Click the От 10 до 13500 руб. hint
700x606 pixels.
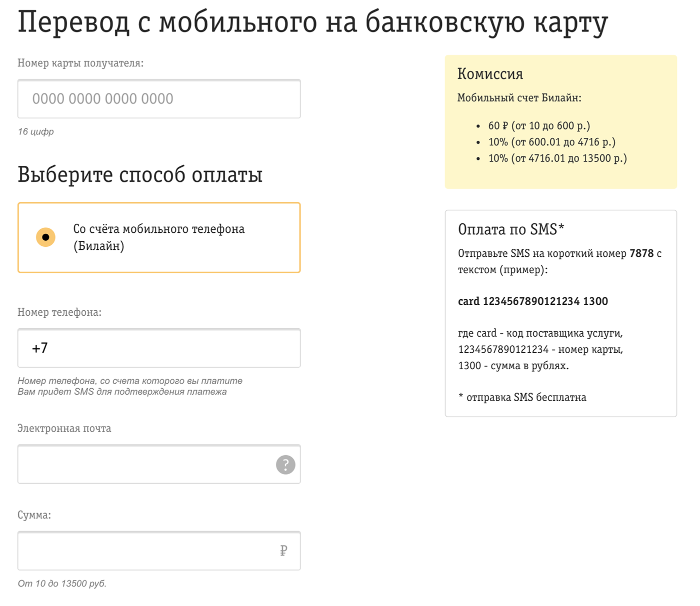(62, 584)
